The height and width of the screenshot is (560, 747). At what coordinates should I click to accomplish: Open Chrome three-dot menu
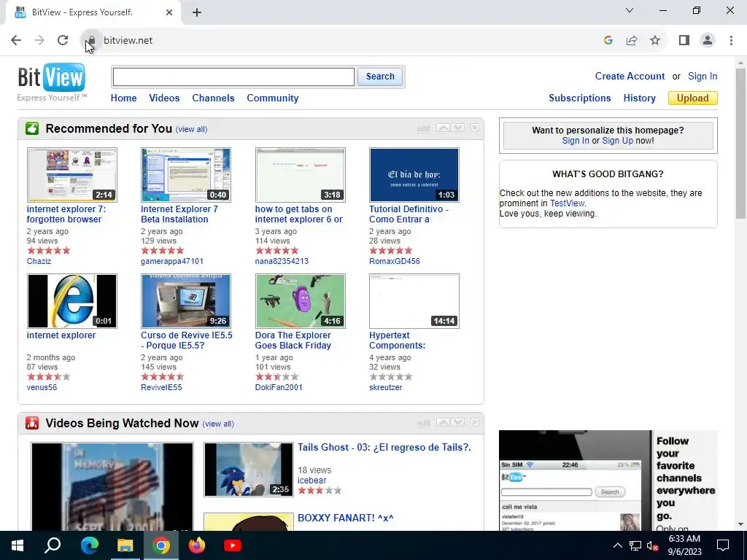(731, 41)
